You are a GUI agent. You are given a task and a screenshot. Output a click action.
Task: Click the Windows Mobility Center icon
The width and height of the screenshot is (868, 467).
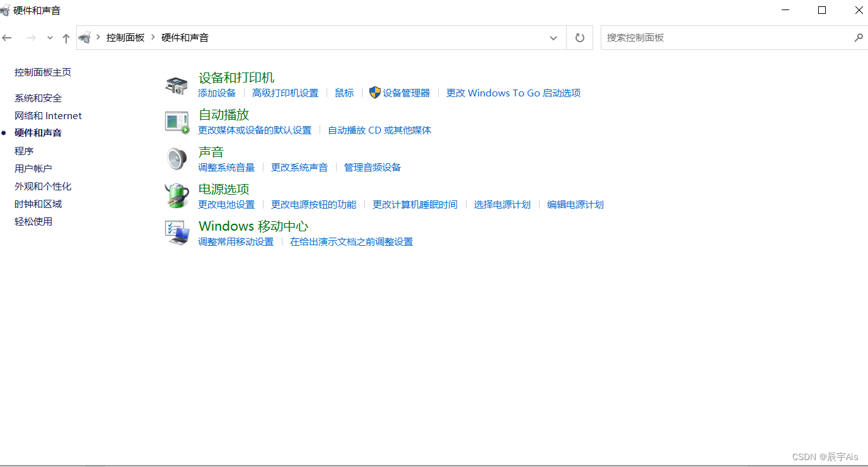(177, 233)
